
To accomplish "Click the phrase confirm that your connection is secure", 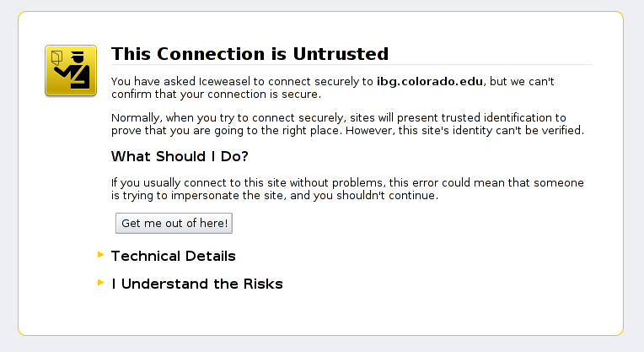I will coord(215,95).
